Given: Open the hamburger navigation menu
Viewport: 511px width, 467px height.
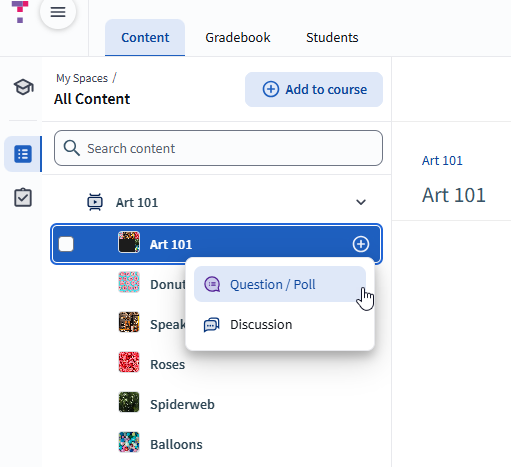Looking at the screenshot, I should pyautogui.click(x=58, y=12).
